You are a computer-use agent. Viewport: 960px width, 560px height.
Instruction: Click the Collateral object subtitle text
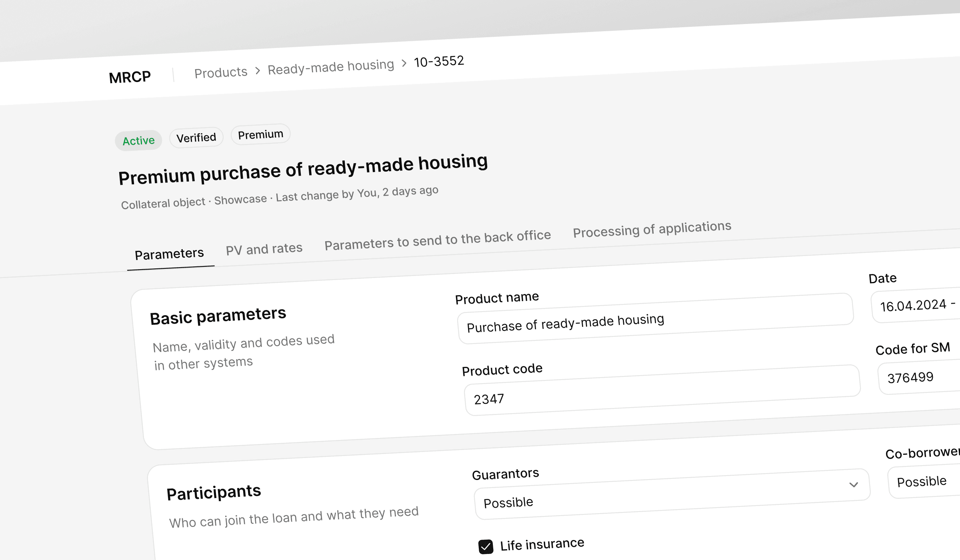(163, 203)
